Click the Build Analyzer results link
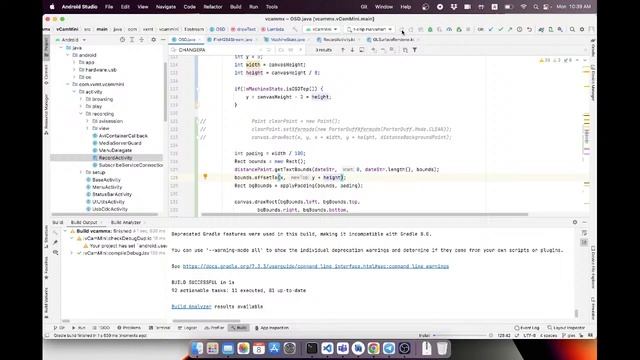 (x=191, y=307)
